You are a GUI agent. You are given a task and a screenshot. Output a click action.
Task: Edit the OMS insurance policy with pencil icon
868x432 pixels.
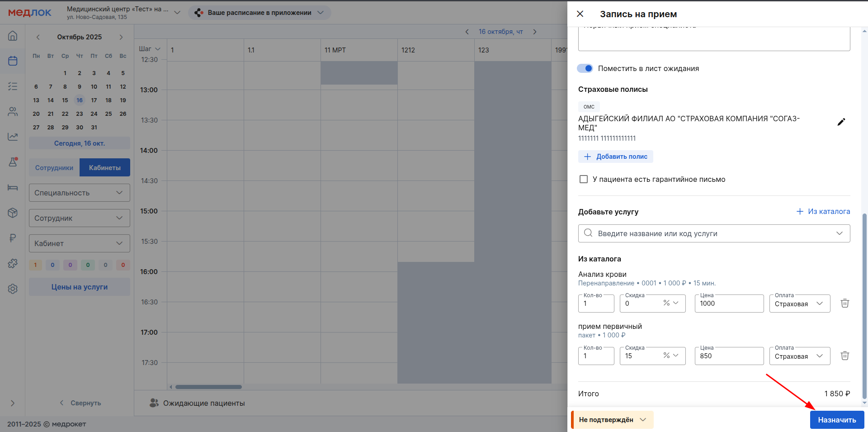[841, 122]
